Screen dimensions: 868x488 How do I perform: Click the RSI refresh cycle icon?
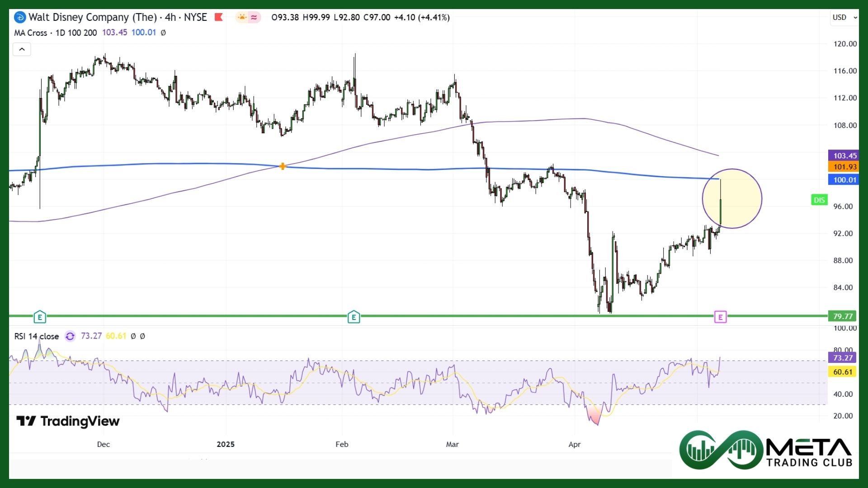tap(70, 336)
